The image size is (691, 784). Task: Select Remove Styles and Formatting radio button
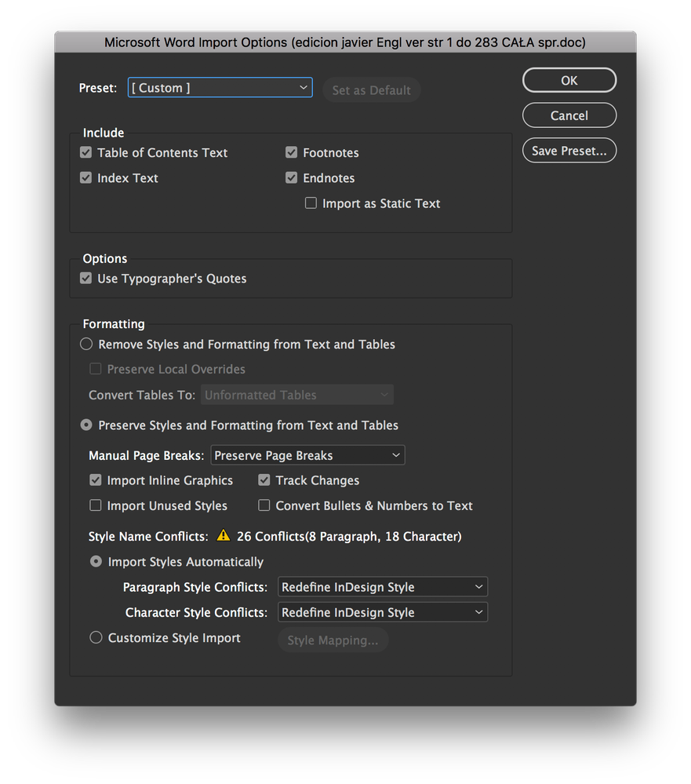[86, 345]
